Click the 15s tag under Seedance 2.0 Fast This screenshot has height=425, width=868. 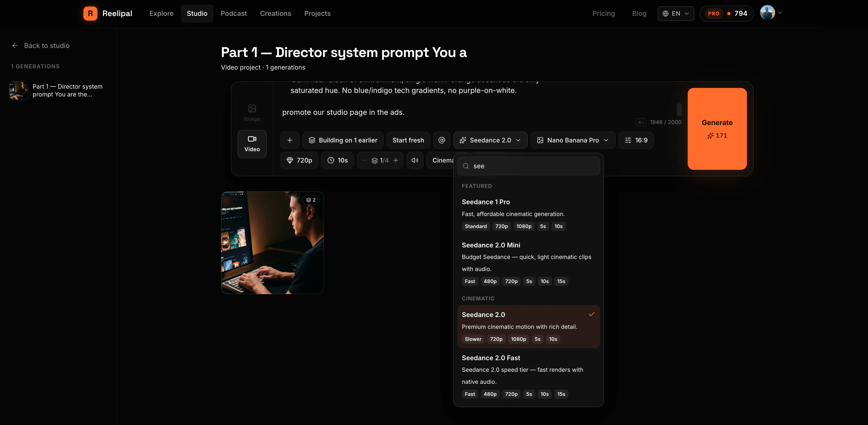(x=561, y=394)
